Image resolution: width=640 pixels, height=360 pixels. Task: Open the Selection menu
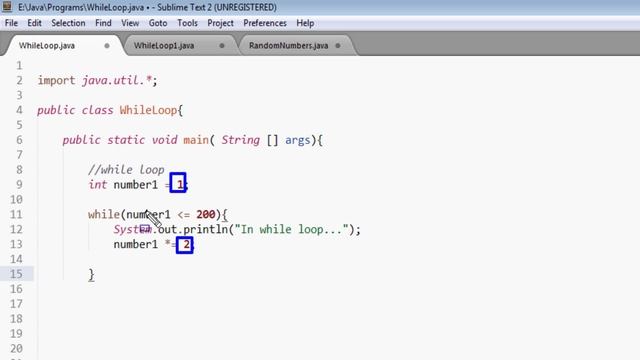[x=68, y=23]
